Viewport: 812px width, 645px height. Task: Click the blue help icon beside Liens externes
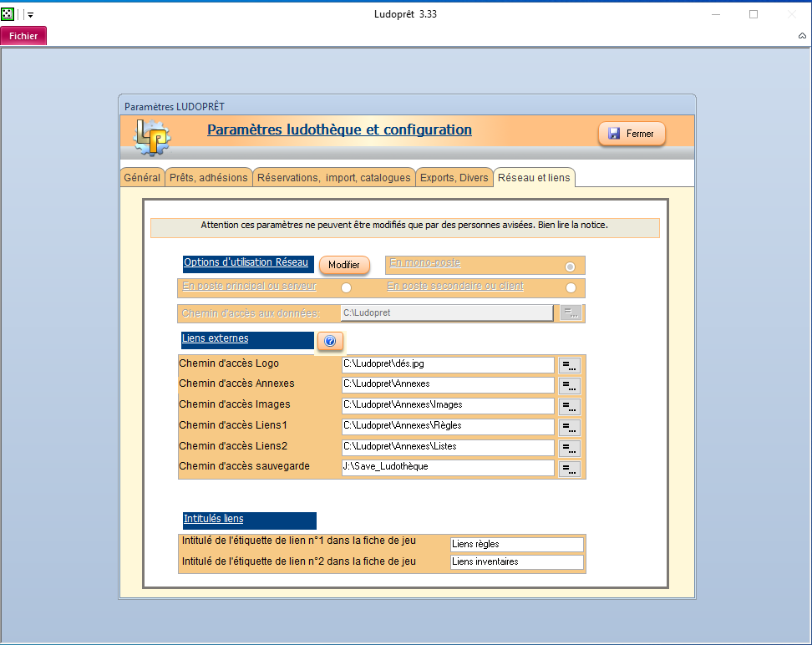click(x=329, y=341)
